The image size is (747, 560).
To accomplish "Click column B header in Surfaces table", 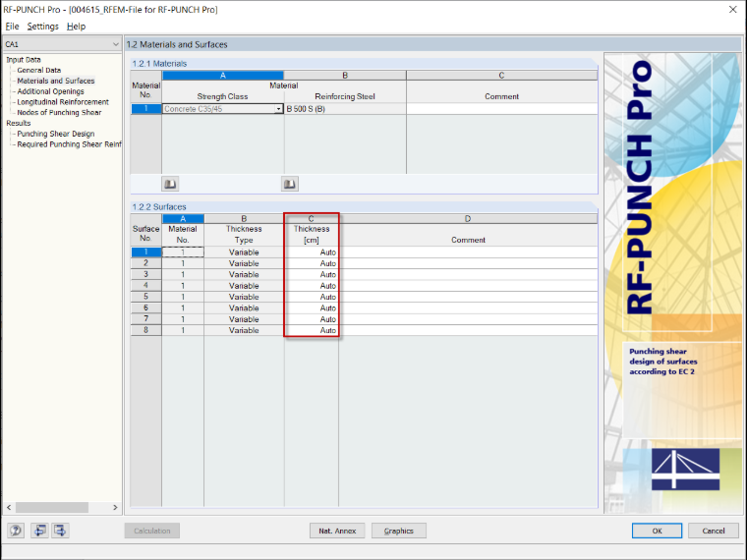I will point(244,218).
